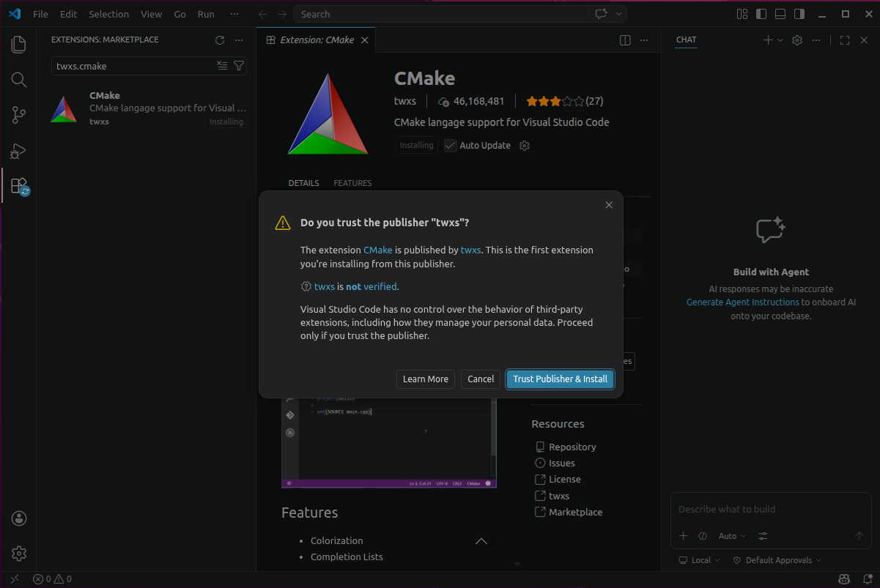Open chat settings gear in Chat panel

coord(798,40)
